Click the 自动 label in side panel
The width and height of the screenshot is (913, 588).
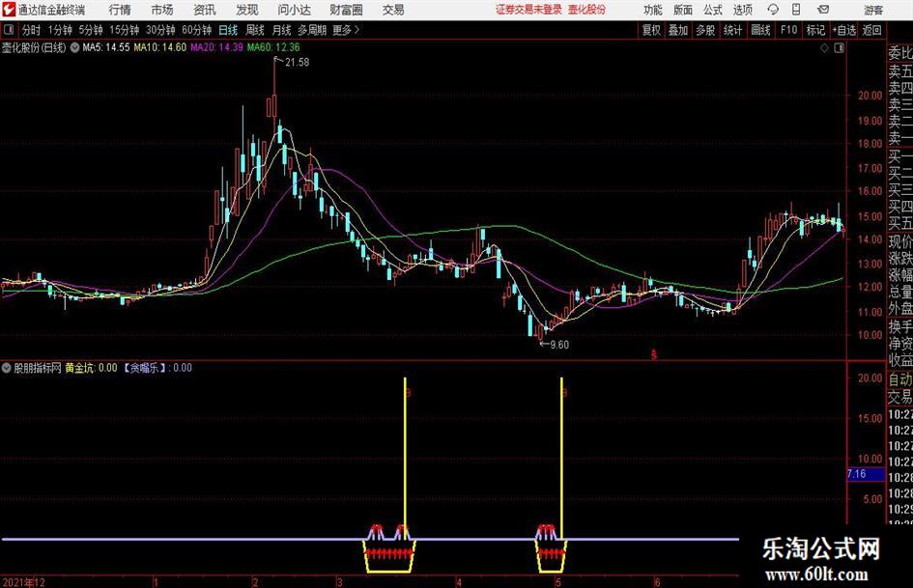(900, 380)
